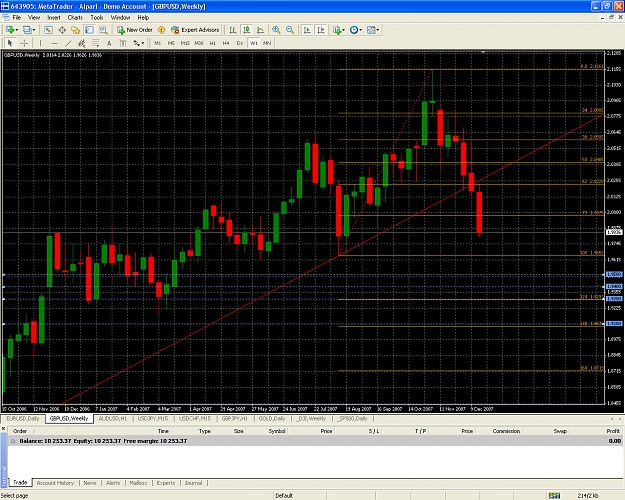The height and width of the screenshot is (500, 625).
Task: Open the _DJI,Weekly chart tab
Action: 311,419
